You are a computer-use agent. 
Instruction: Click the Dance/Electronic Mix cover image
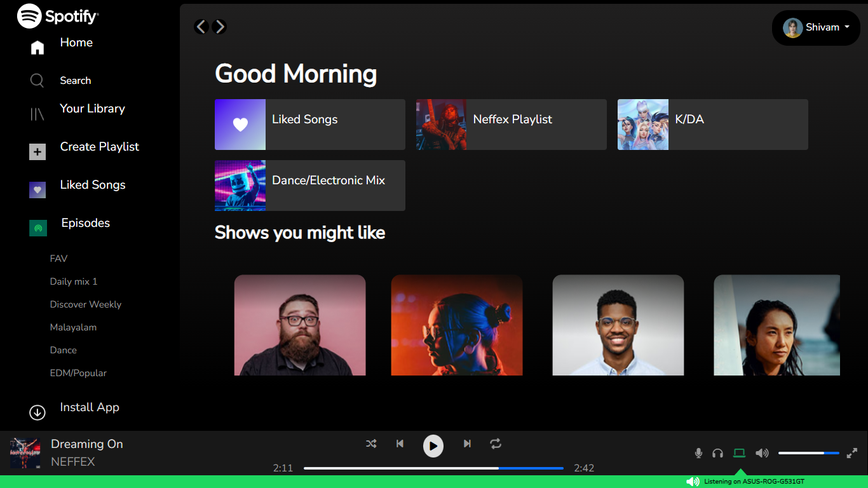tap(240, 186)
